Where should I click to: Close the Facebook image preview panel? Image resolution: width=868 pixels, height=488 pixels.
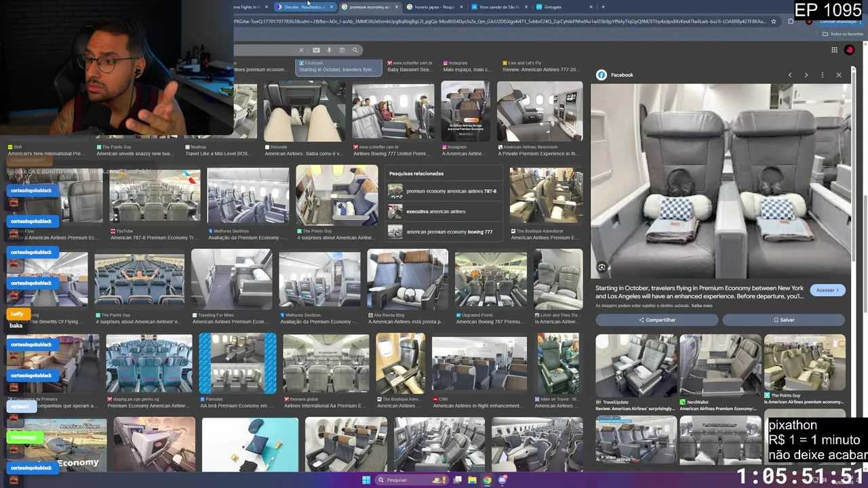point(839,75)
